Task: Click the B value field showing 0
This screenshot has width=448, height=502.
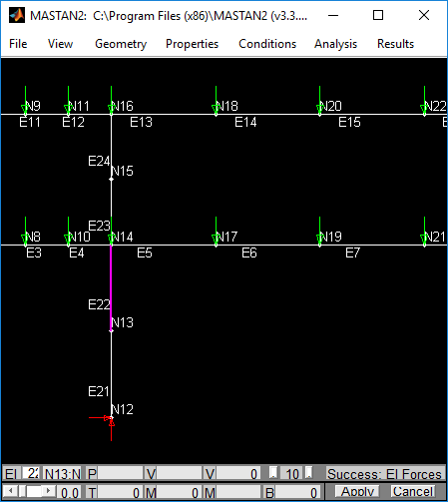Action: point(296,492)
